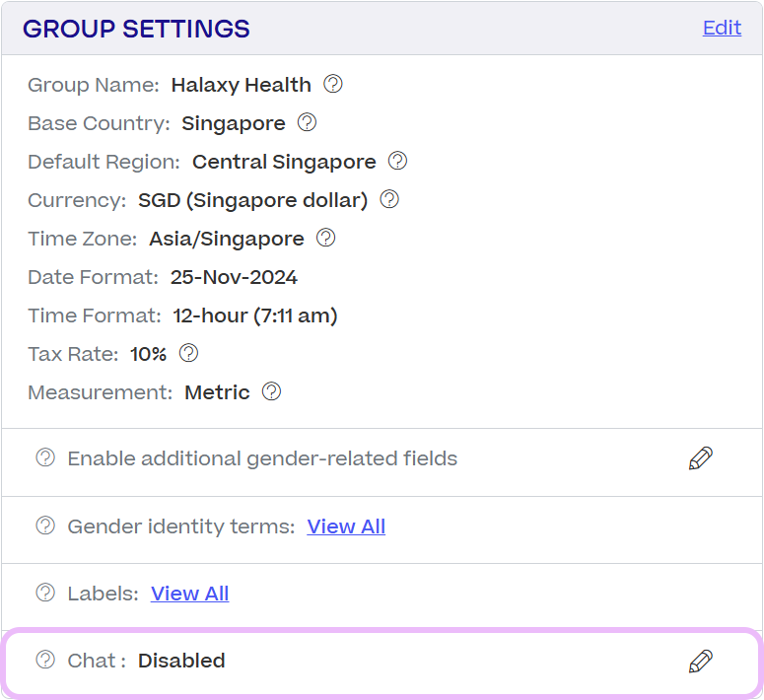
Task: Select the Halaxy Health group name text
Action: [x=242, y=85]
